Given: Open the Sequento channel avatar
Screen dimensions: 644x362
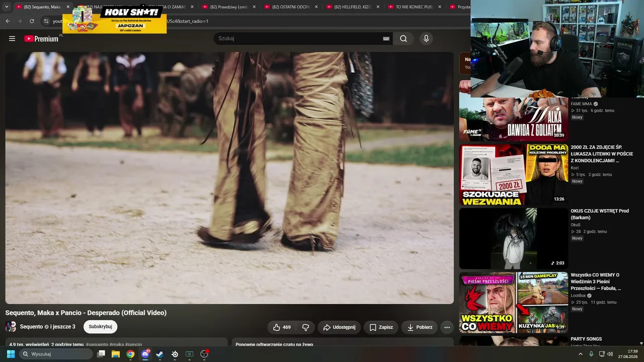Looking at the screenshot, I should tap(11, 327).
